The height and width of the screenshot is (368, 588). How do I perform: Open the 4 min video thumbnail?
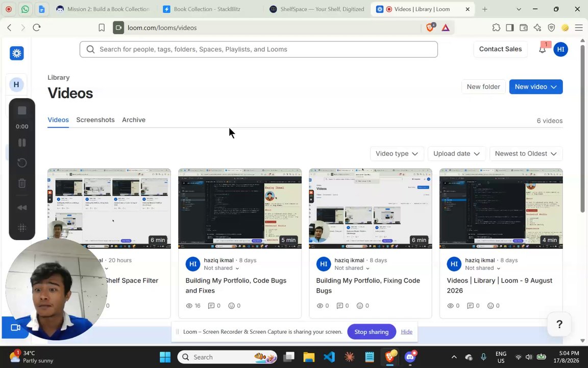point(501,209)
